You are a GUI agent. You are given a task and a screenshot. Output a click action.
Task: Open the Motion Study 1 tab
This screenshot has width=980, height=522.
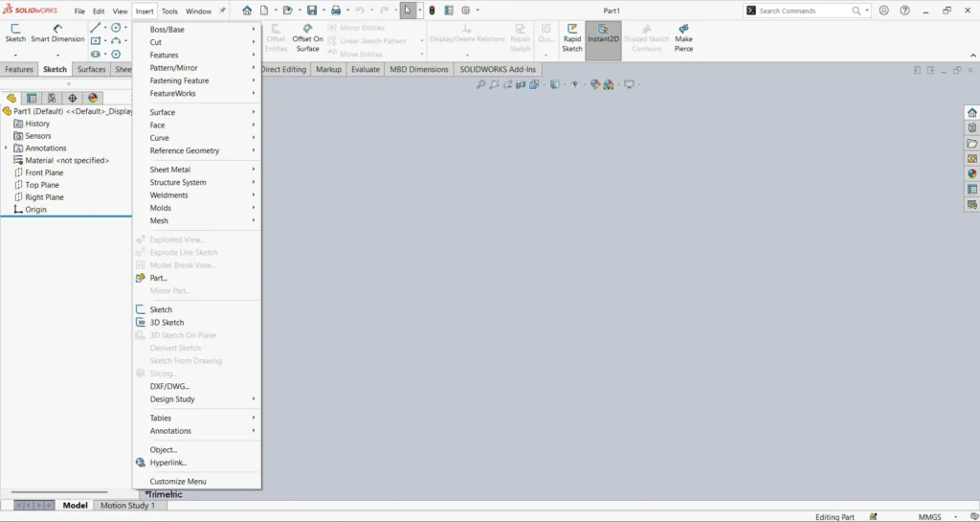pos(127,505)
